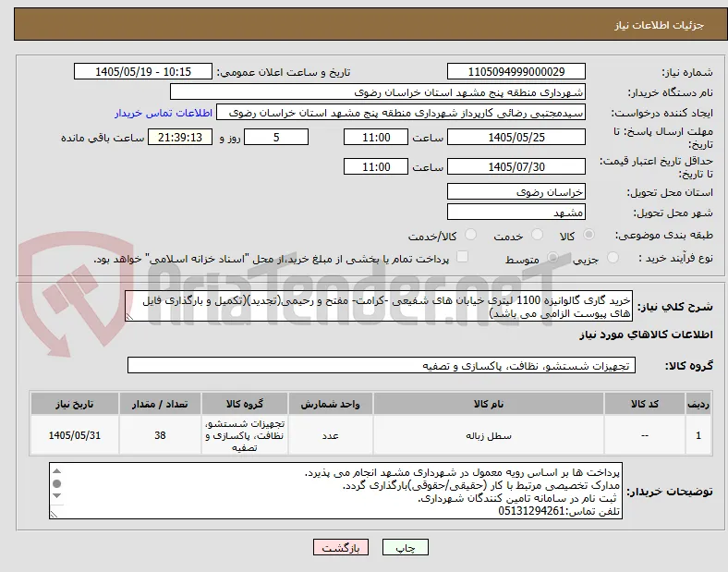
Task: Click the resize handle of description textarea
Action: (x=129, y=317)
